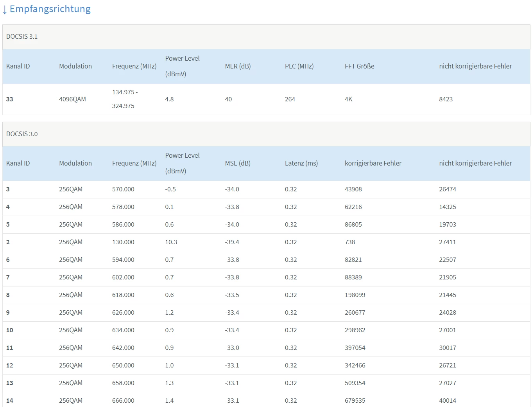The image size is (532, 407).
Task: Select the DOCSIS 3.1 table title
Action: (22, 36)
